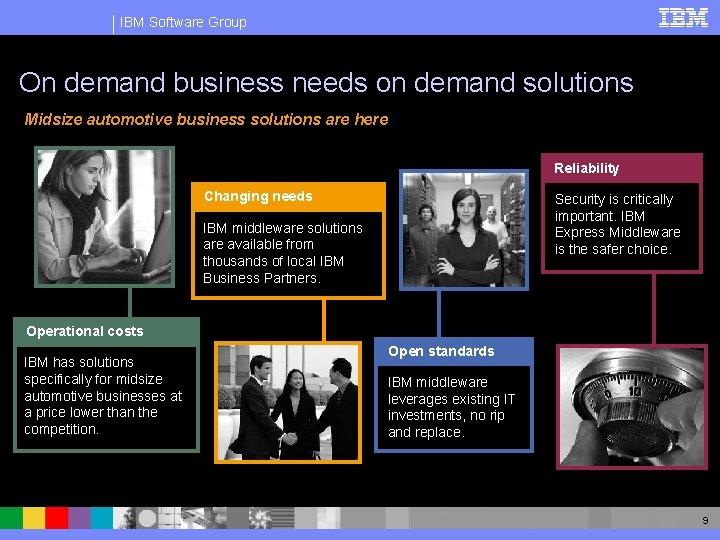Click the orange Midsize automotive subtitle
Viewport: 720px width, 540px height.
tap(207, 119)
